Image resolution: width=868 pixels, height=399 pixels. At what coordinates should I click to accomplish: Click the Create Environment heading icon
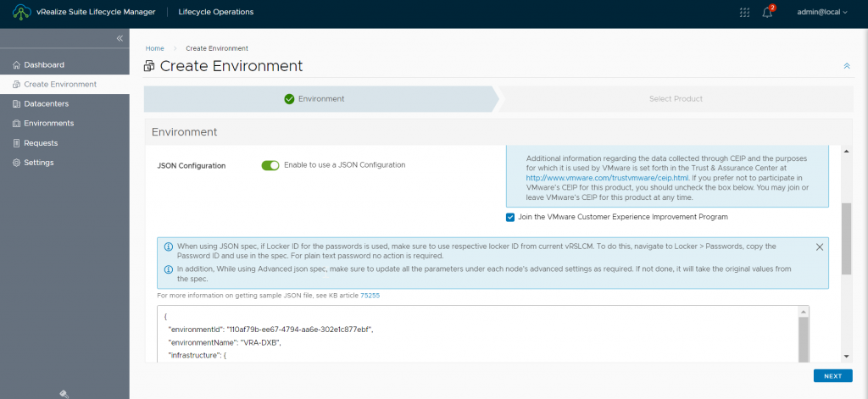point(149,66)
